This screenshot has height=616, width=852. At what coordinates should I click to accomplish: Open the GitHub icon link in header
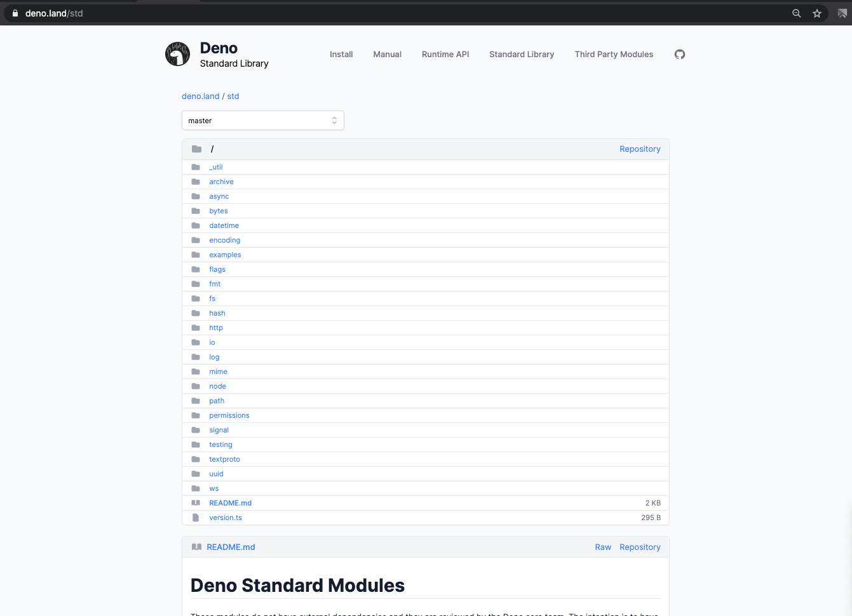680,55
